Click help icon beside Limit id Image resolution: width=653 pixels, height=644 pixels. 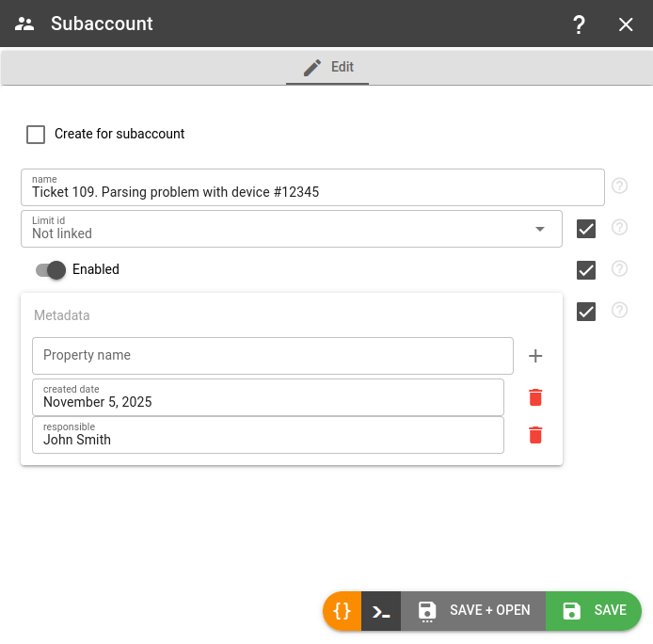pos(619,228)
